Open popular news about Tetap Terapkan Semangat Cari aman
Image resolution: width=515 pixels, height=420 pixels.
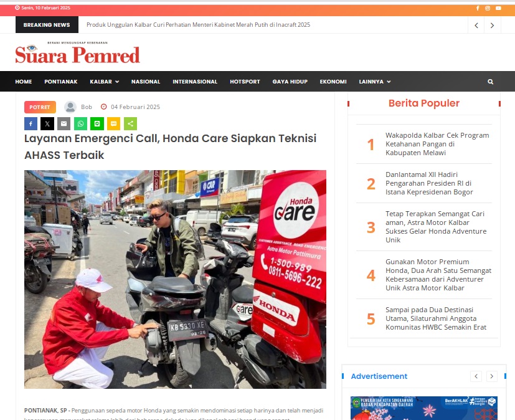(436, 227)
